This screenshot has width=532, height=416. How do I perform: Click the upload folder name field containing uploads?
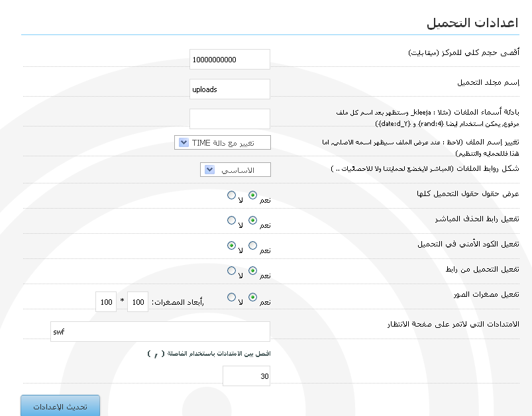coord(229,89)
